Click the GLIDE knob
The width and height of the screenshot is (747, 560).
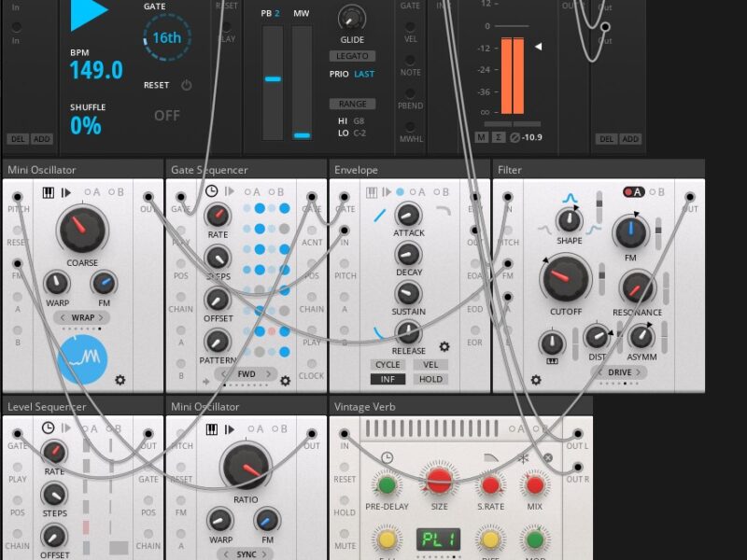coord(352,18)
